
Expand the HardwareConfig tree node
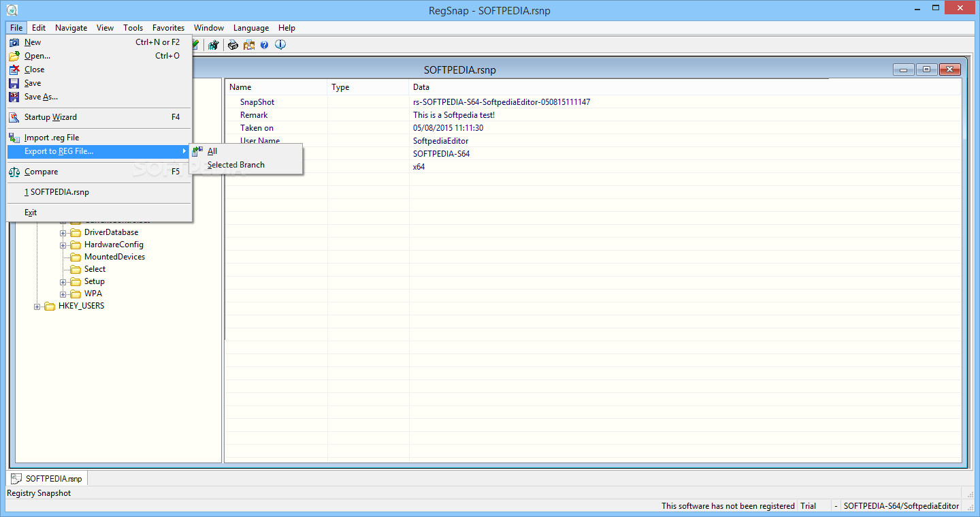click(63, 245)
